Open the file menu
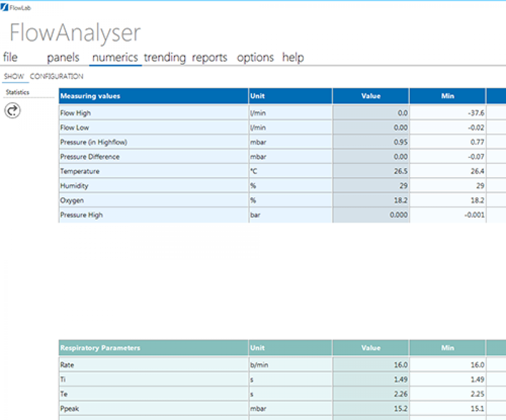506x420 pixels. coord(10,57)
